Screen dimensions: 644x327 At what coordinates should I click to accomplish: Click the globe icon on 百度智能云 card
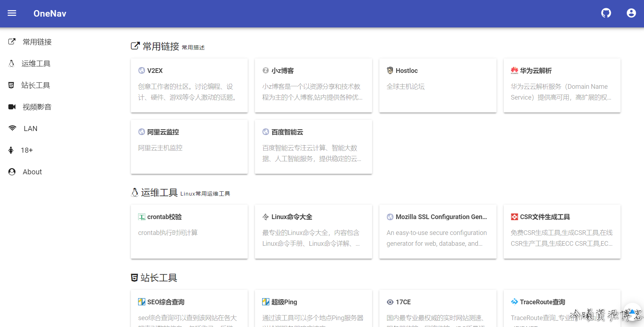tap(266, 132)
